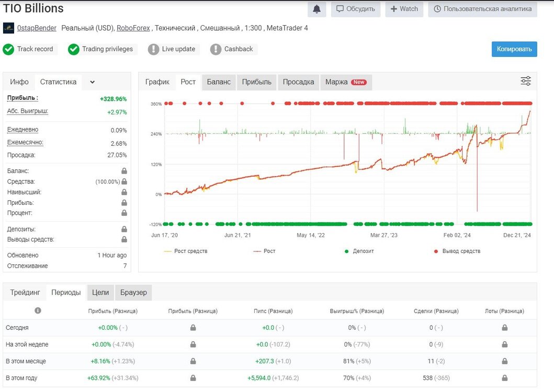The image size is (554, 392).
Task: Select the Рост chart tab
Action: [x=188, y=82]
